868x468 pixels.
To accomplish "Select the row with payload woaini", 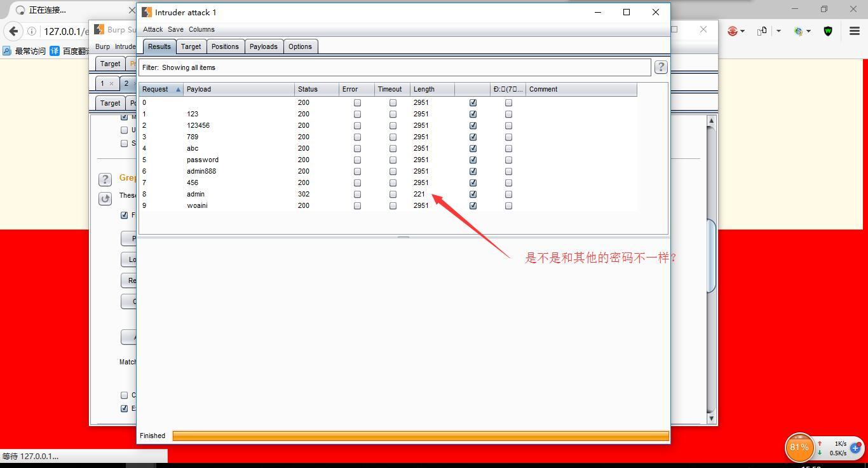I will point(388,205).
